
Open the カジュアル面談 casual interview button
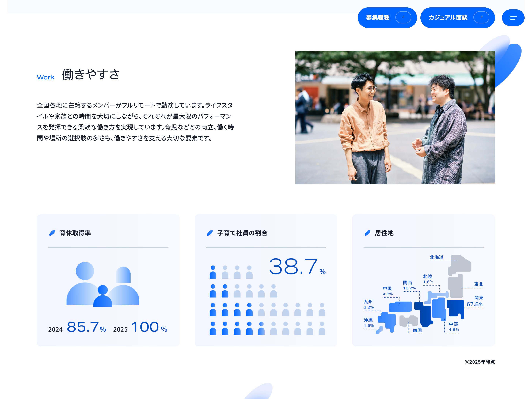point(448,17)
